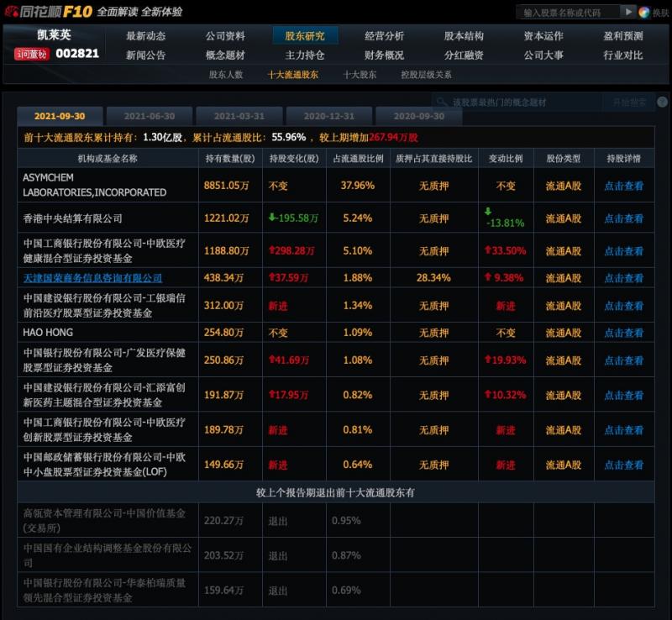This screenshot has height=620, width=672.
Task: Click the 凯莱英 stock name
Action: (54, 34)
